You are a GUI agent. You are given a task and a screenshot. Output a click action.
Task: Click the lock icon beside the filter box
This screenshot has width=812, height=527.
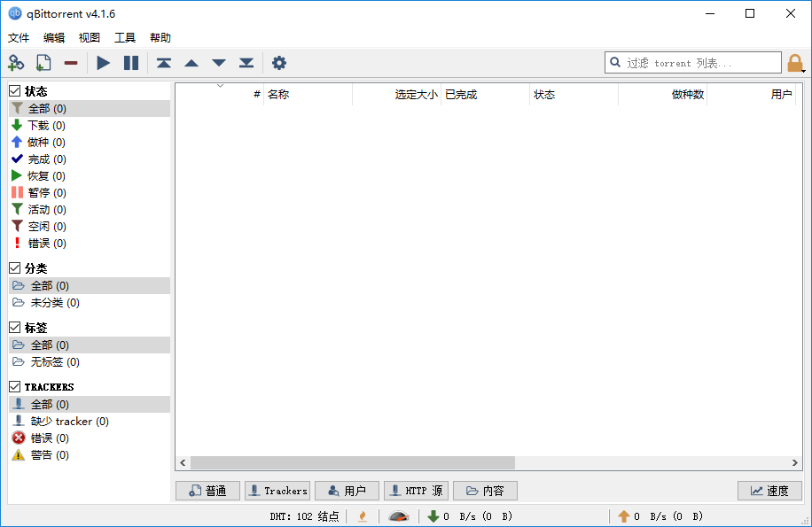795,63
